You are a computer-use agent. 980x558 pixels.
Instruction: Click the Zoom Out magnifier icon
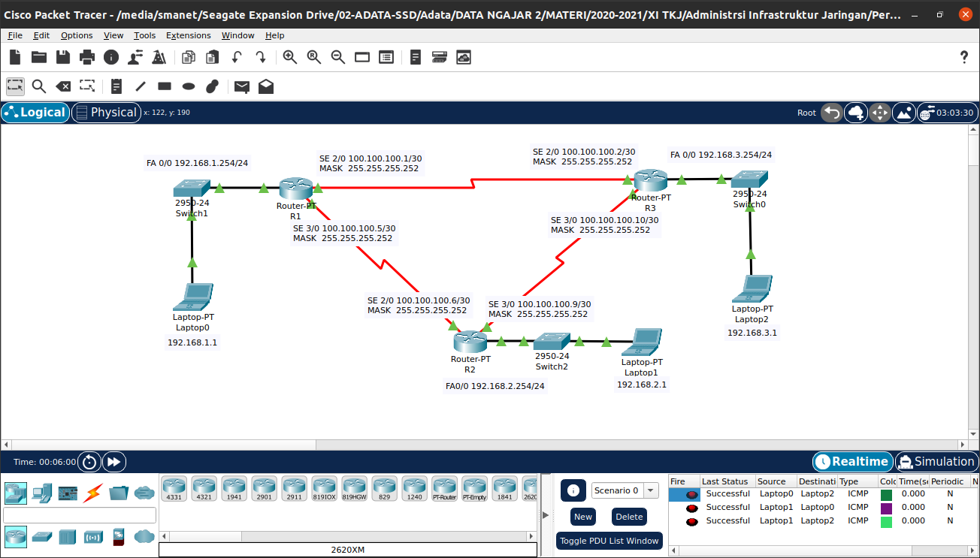[338, 57]
